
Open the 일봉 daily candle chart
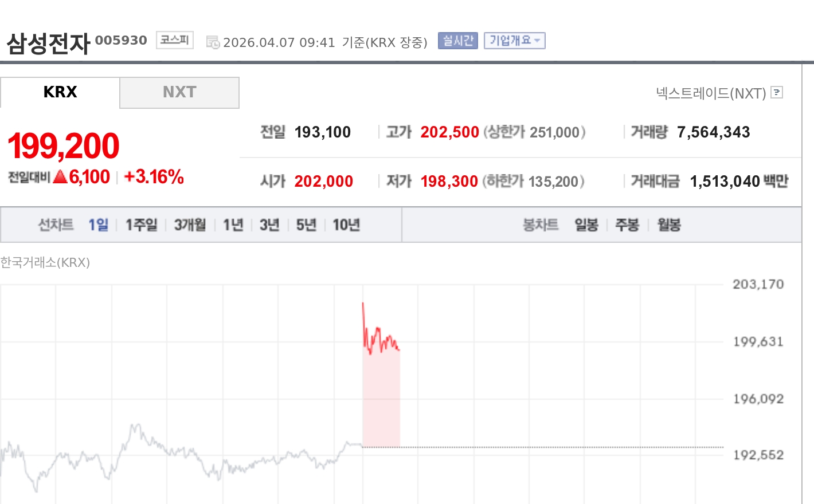pyautogui.click(x=586, y=225)
